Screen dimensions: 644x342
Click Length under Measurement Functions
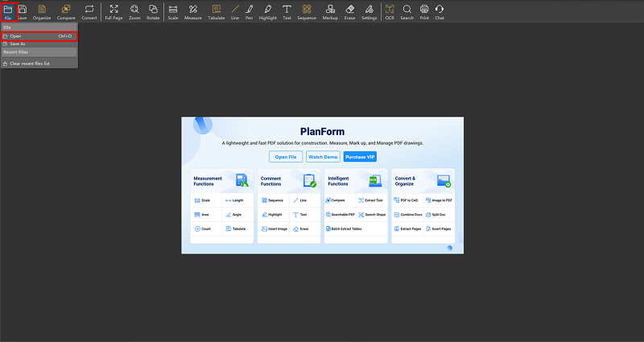pos(234,200)
